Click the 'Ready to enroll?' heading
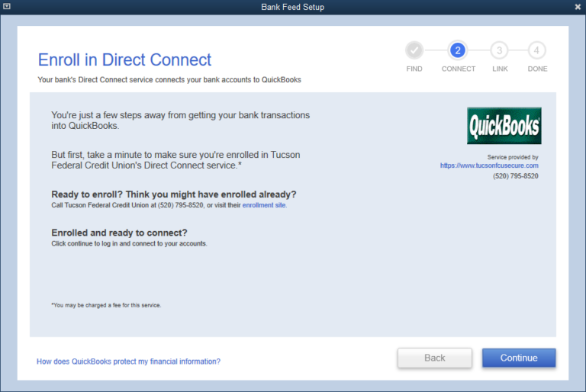Viewport: 586px width, 392px height. pos(174,194)
